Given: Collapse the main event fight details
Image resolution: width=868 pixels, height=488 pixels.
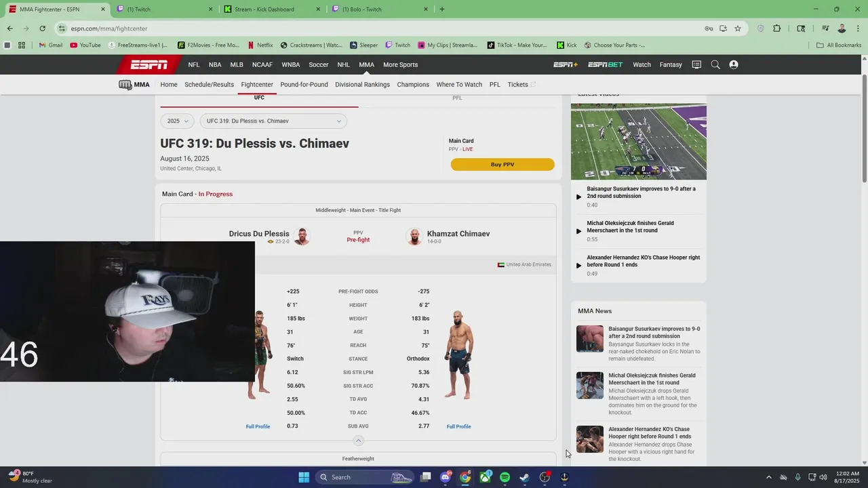Looking at the screenshot, I should click(x=358, y=441).
